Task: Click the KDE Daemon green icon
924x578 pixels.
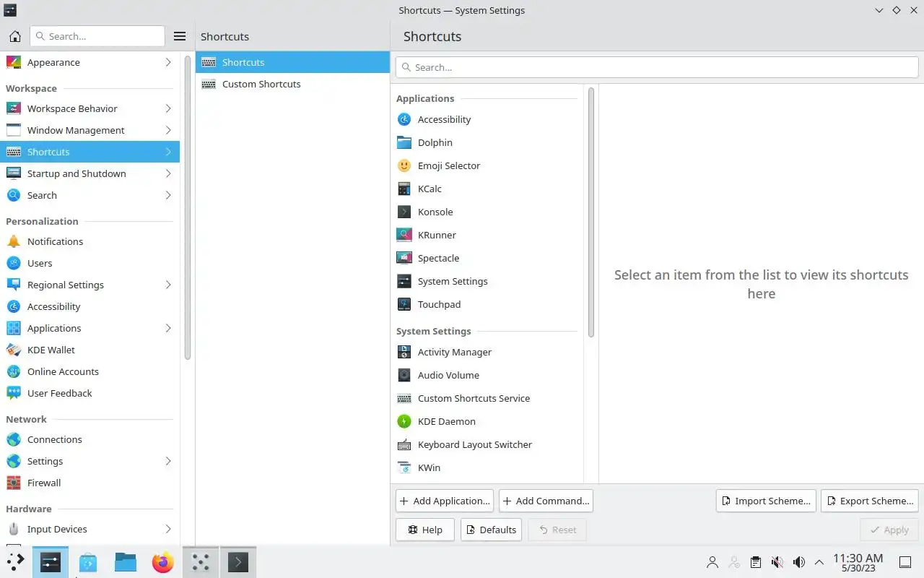Action: point(404,421)
